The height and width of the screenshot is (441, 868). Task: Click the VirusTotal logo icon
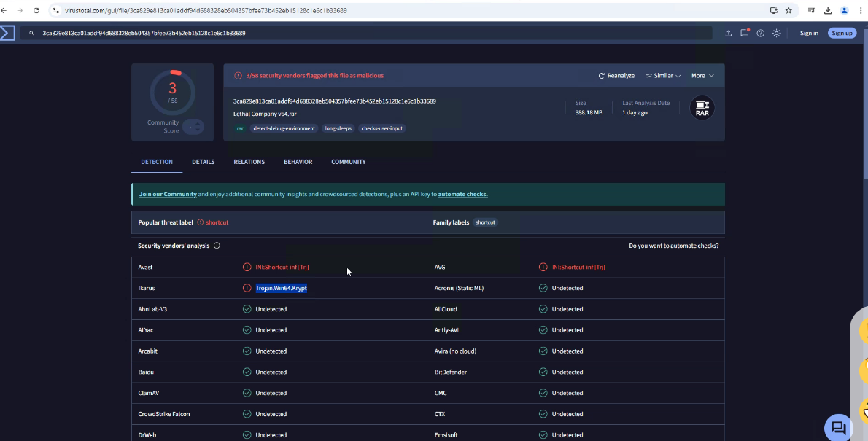pos(7,33)
